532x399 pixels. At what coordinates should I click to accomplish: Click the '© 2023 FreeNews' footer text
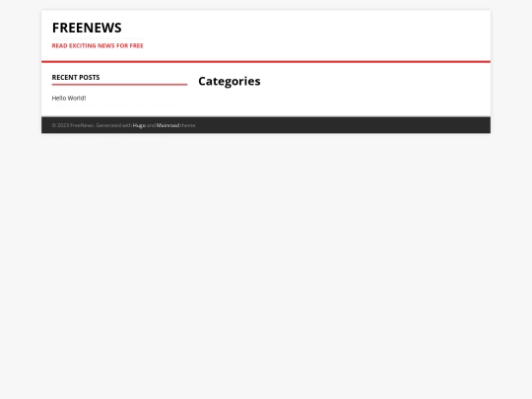[x=73, y=125]
